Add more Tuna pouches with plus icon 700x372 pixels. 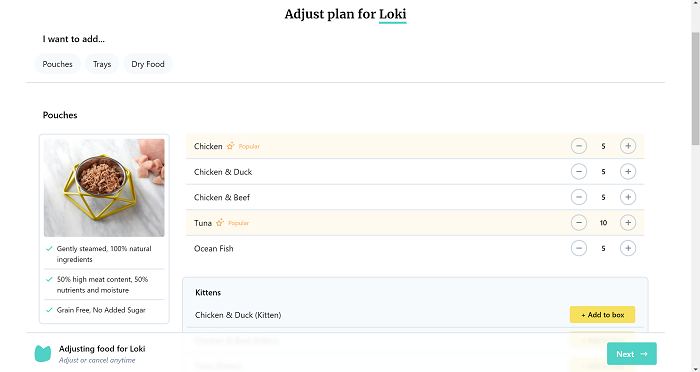coord(628,222)
